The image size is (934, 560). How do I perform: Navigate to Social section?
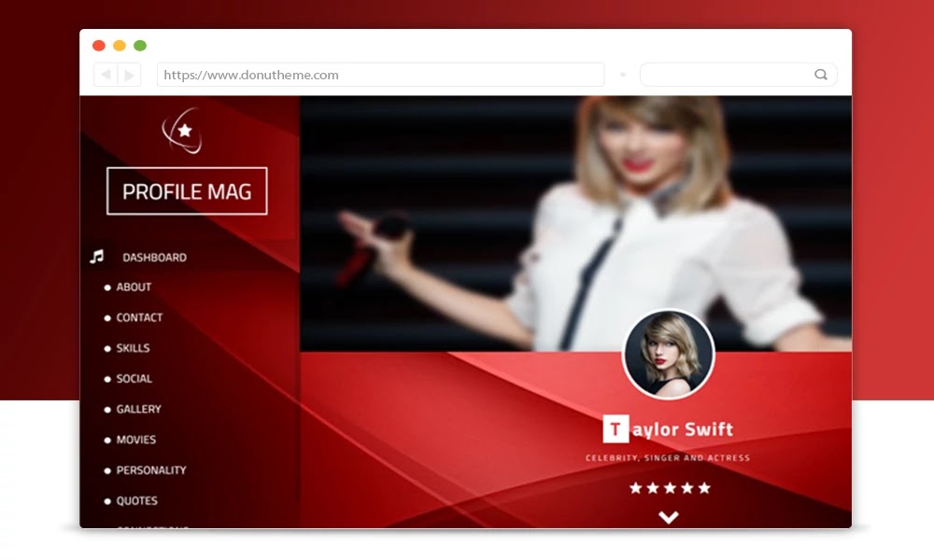(134, 379)
